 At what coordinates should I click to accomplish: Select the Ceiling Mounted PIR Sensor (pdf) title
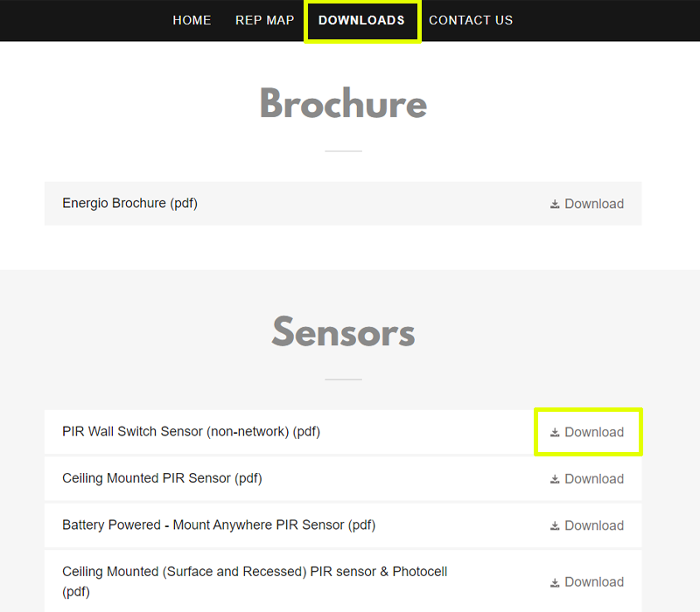162,478
